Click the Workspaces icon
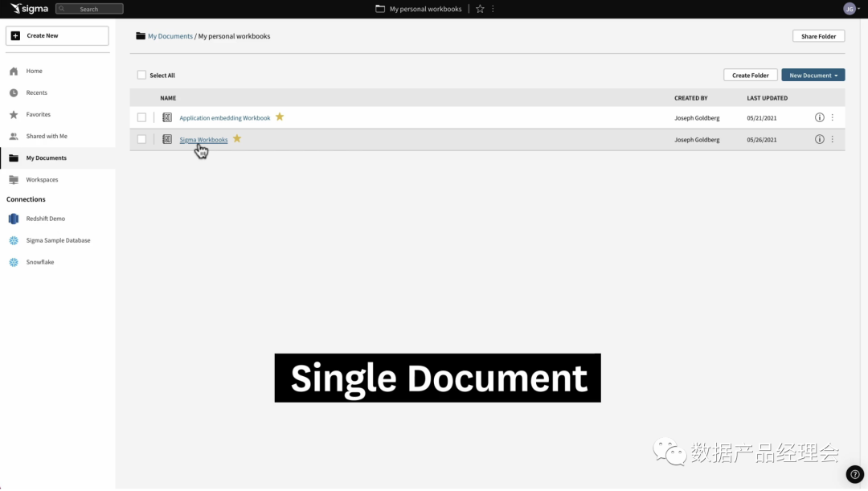The width and height of the screenshot is (868, 491). coord(14,180)
